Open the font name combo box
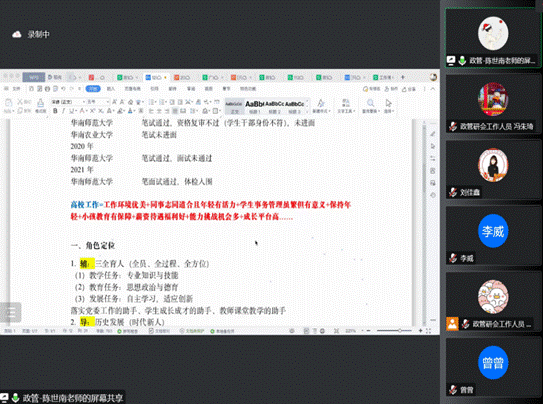This screenshot has height=404, width=543. click(68, 102)
